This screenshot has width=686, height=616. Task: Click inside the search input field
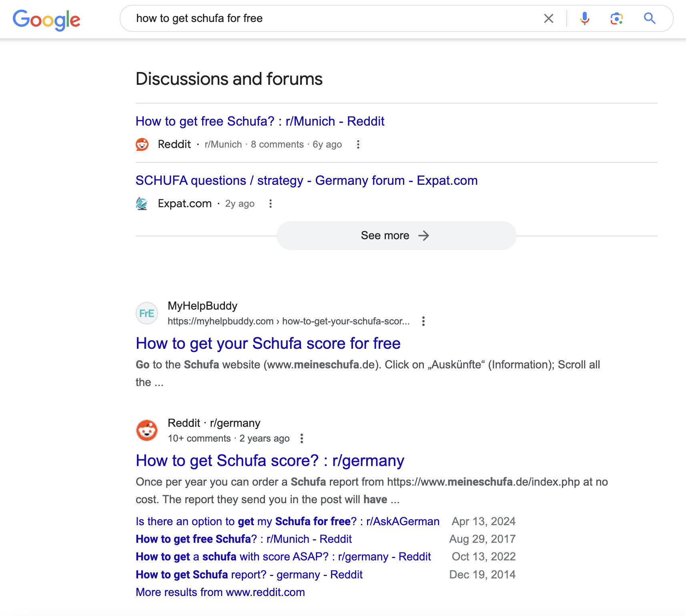click(320, 18)
